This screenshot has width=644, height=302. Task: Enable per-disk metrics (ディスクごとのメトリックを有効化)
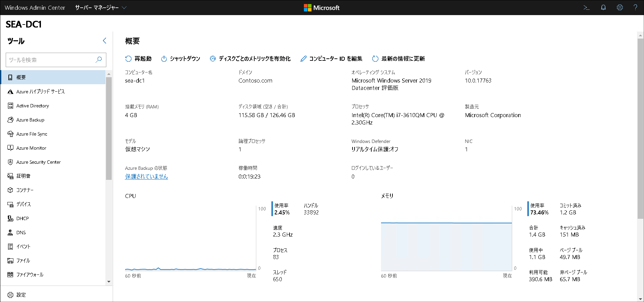(x=250, y=58)
